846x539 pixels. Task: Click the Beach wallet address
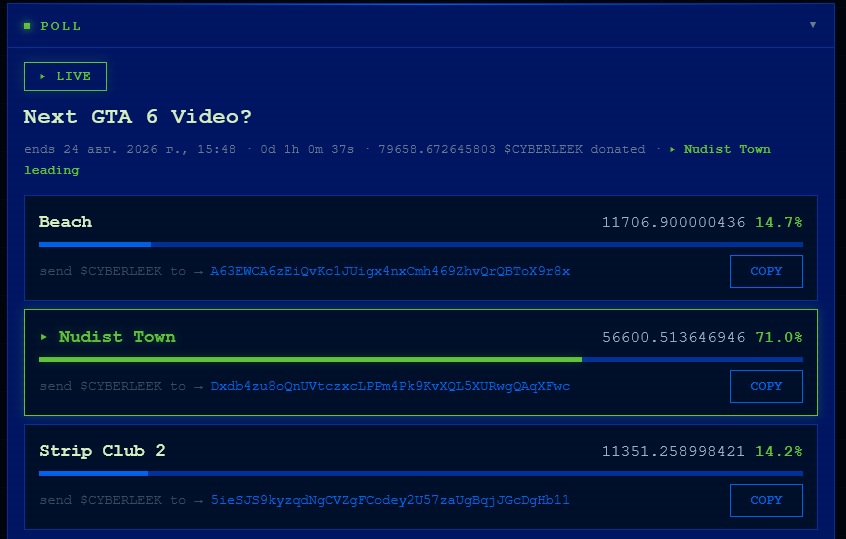(390, 271)
